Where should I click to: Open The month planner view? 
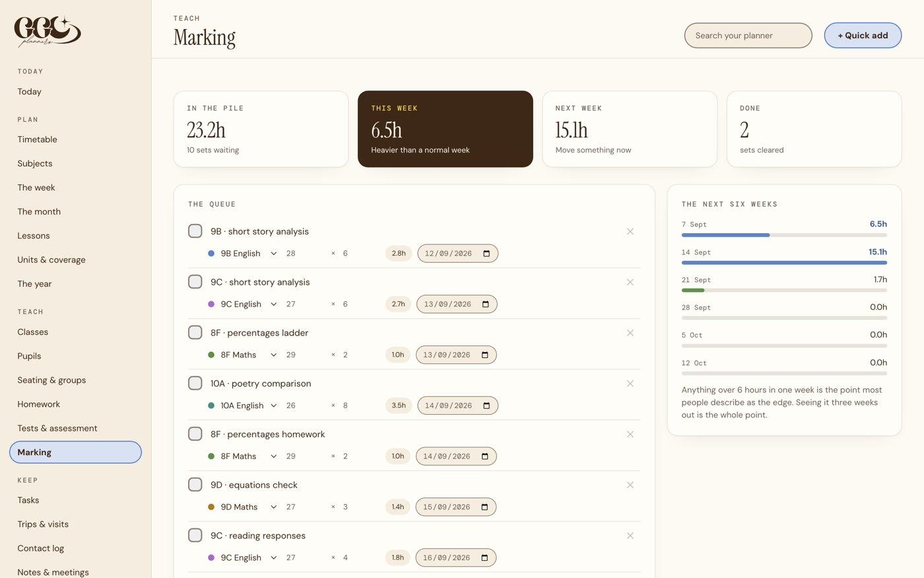pyautogui.click(x=75, y=212)
